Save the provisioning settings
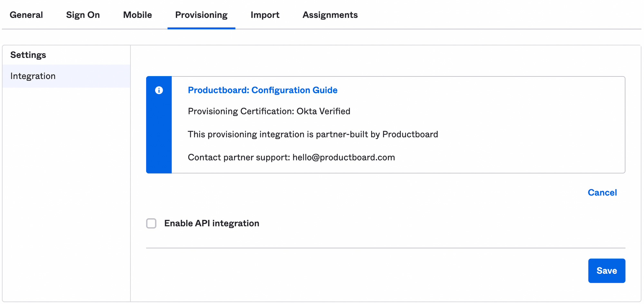The height and width of the screenshot is (304, 644). (606, 270)
